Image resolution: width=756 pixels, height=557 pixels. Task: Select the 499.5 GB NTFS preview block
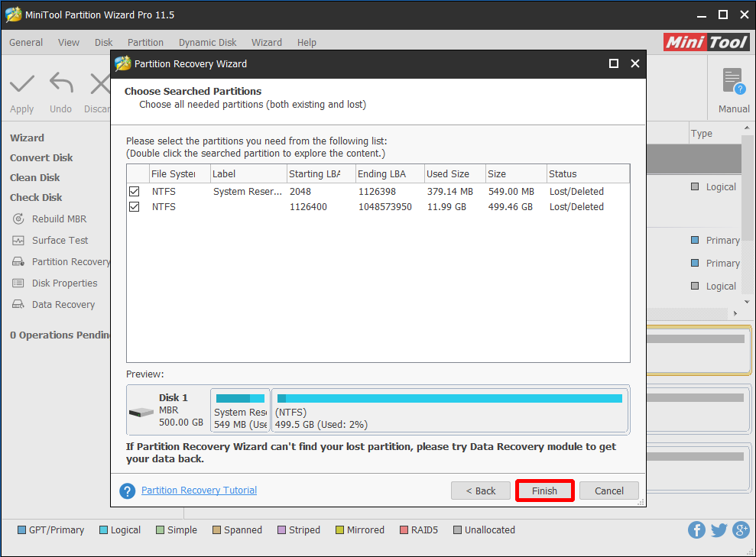(x=449, y=410)
